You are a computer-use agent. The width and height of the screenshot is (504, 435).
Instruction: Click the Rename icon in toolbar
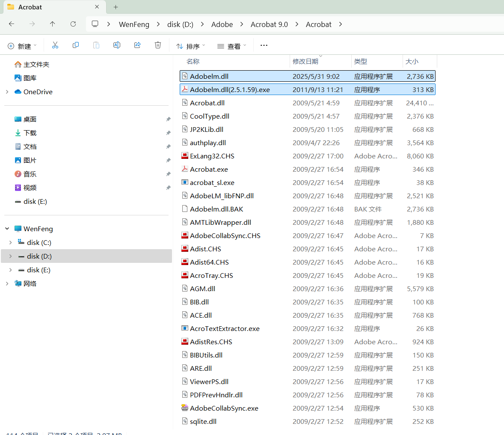coord(117,45)
